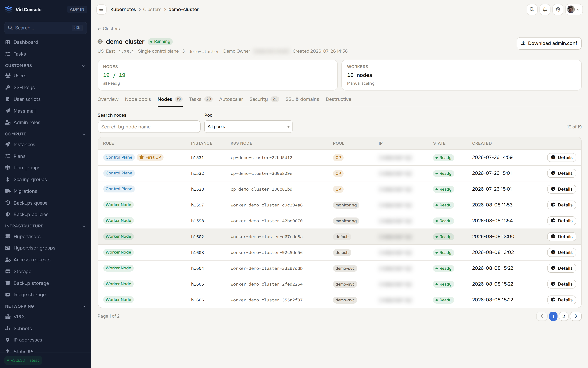Open Backup policies page

[45, 214]
